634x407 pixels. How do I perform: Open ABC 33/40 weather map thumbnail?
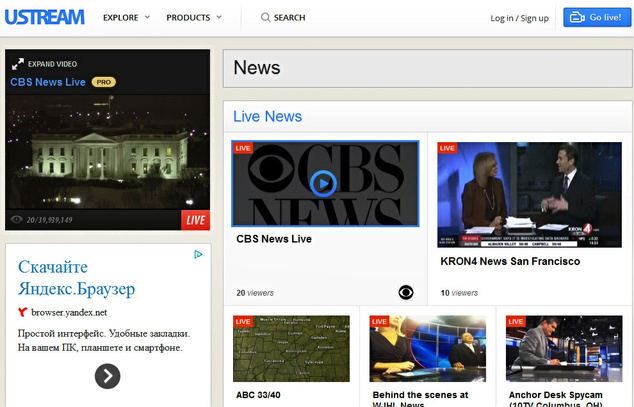click(x=291, y=349)
